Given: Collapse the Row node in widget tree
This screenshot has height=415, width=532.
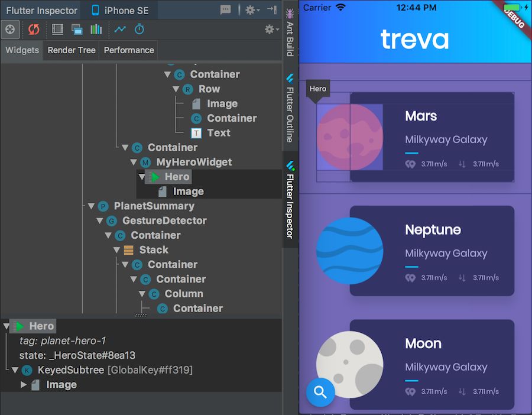Looking at the screenshot, I should click(176, 89).
